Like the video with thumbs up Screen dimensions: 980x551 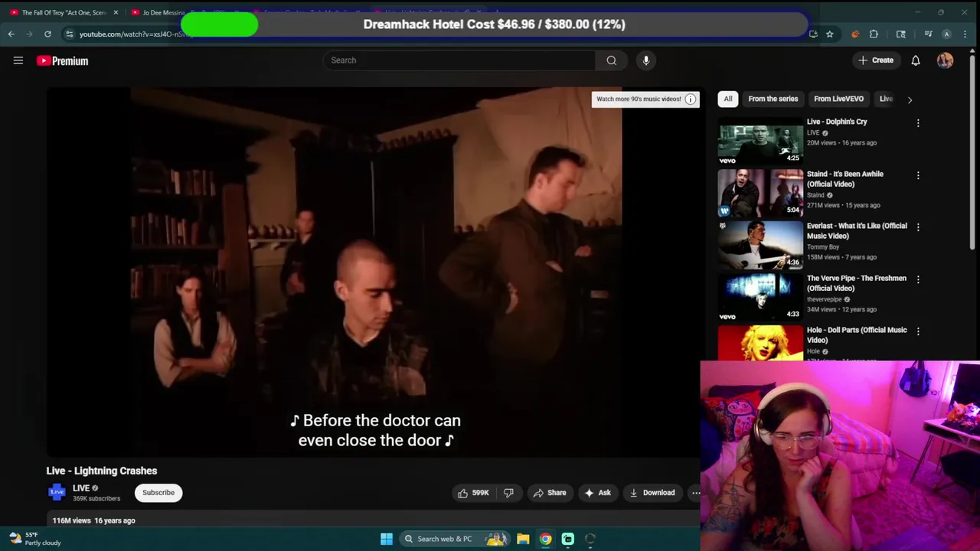[473, 493]
